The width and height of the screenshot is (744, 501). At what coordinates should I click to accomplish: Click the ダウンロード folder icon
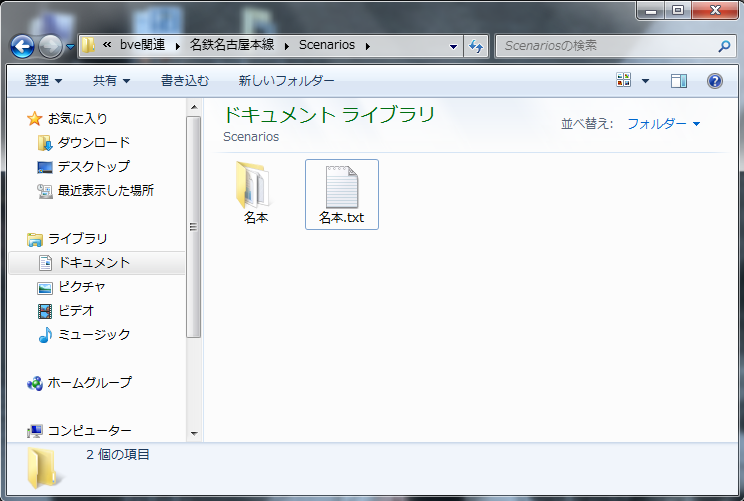[45, 143]
